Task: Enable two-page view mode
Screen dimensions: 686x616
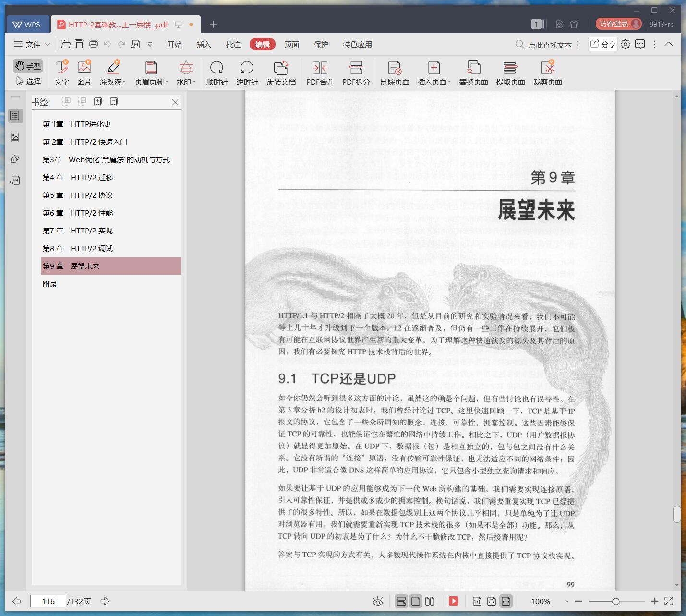Action: tap(430, 601)
